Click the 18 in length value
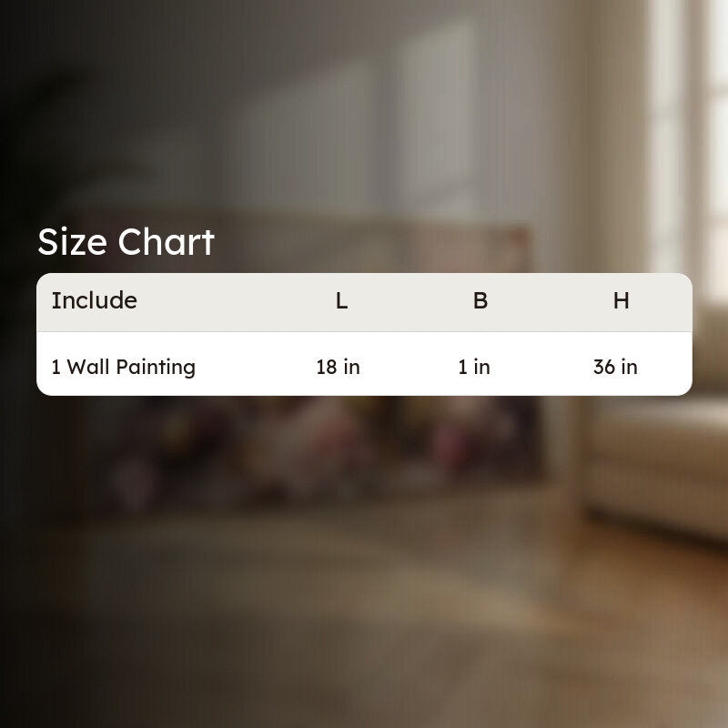 [338, 368]
